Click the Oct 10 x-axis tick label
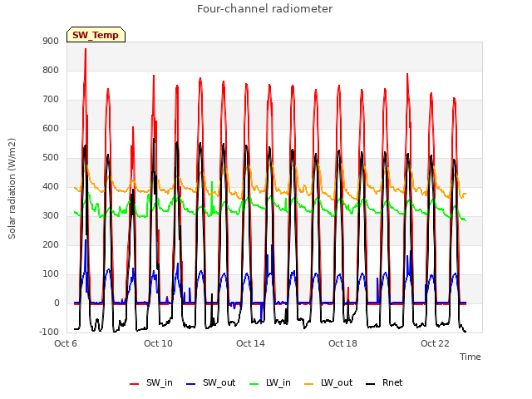 point(158,343)
